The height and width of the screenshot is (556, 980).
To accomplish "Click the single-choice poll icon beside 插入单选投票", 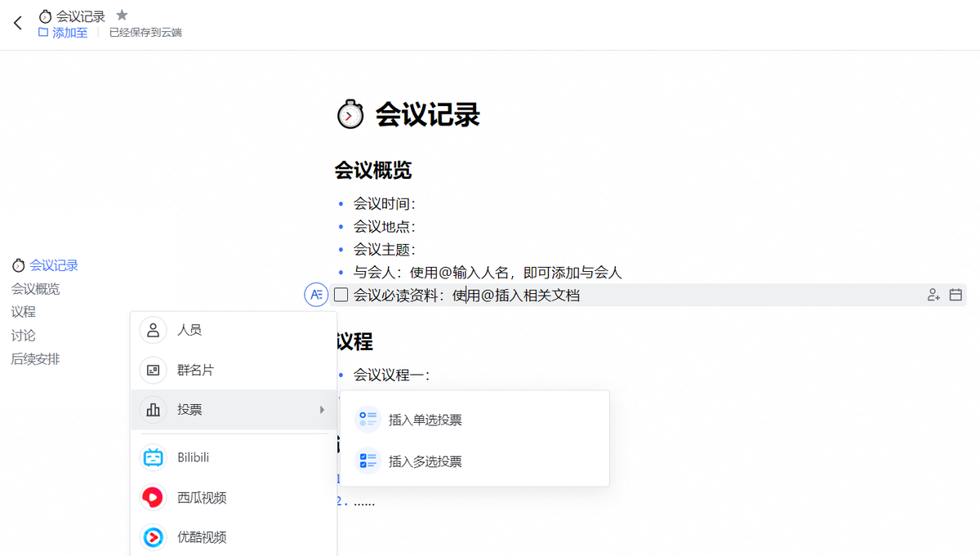I will coord(367,419).
